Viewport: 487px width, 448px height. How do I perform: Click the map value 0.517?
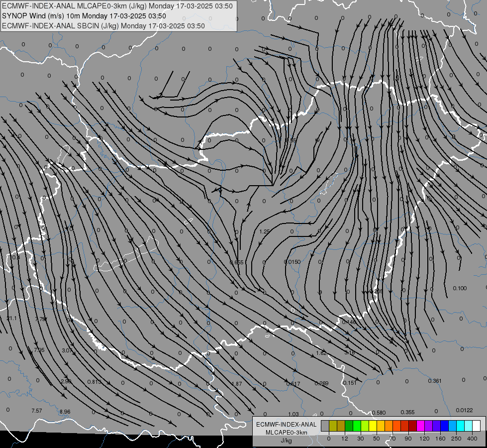pos(293,384)
